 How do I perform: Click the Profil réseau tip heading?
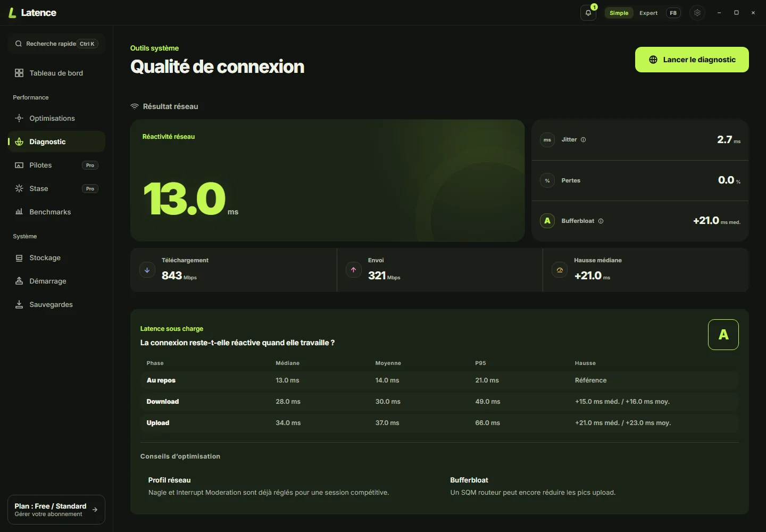[169, 480]
